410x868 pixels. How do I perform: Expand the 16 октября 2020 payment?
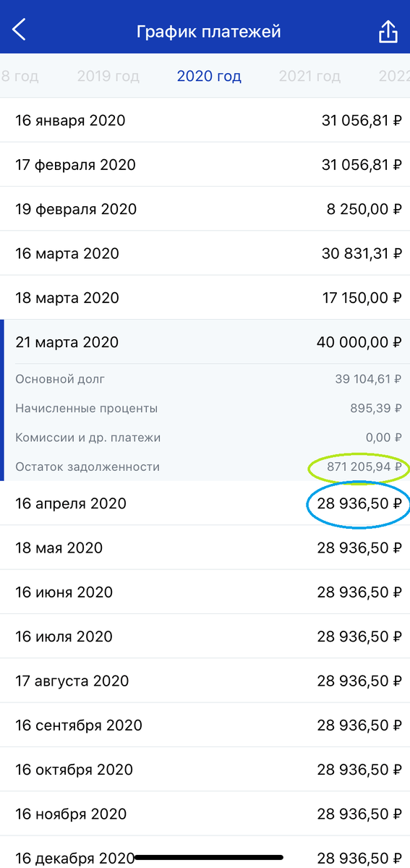(x=205, y=770)
